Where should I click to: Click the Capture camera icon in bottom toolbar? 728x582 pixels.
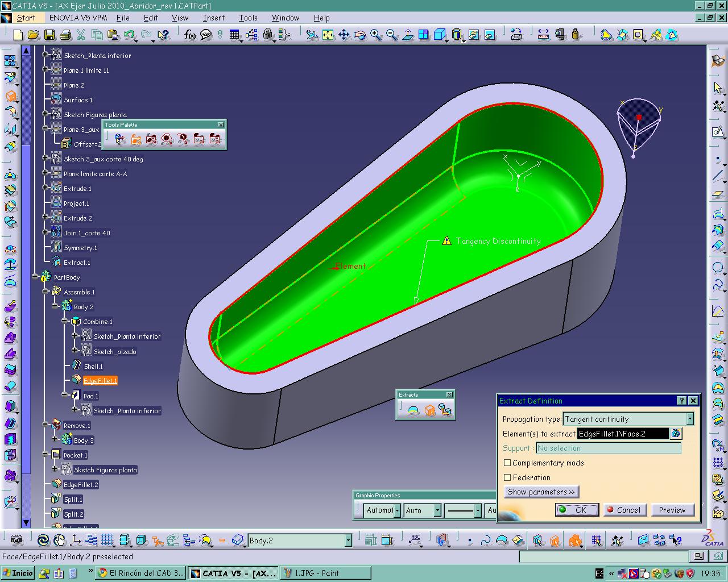[17, 540]
